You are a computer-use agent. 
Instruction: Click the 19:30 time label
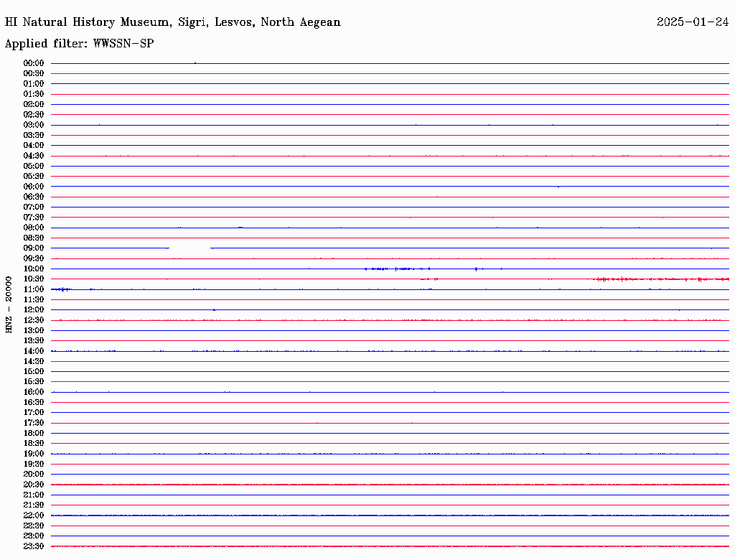pyautogui.click(x=34, y=465)
